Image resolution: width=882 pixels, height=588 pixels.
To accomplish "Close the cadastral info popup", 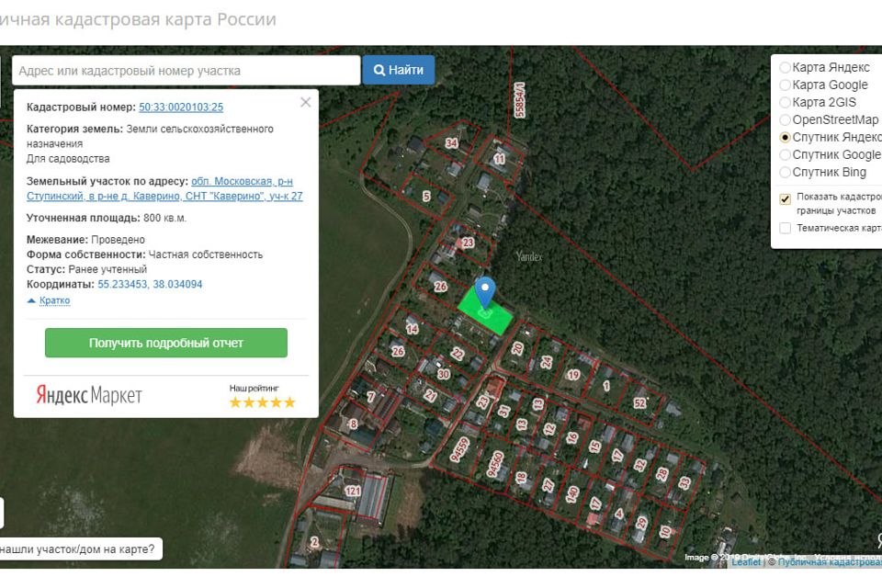I will tap(305, 103).
